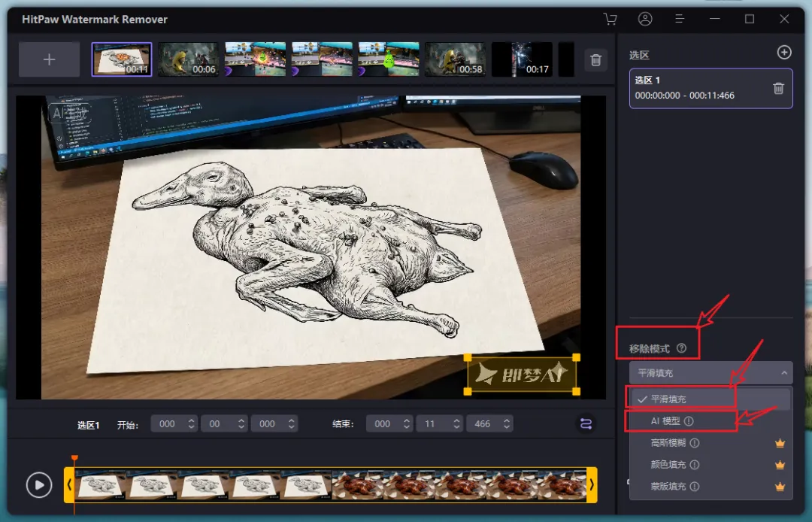This screenshot has height=522, width=812.
Task: Click the 选区1 label beside 开始
Action: pyautogui.click(x=88, y=425)
